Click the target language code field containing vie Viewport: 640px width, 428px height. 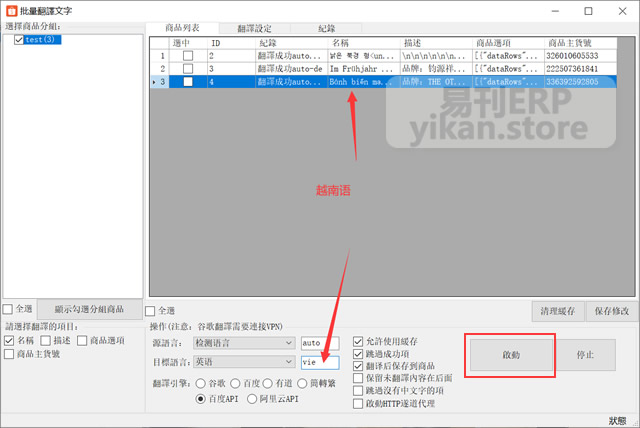[x=320, y=363]
